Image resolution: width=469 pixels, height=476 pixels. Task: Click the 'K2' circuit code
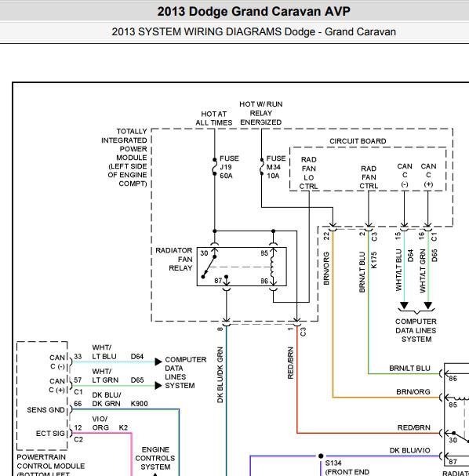point(123,427)
